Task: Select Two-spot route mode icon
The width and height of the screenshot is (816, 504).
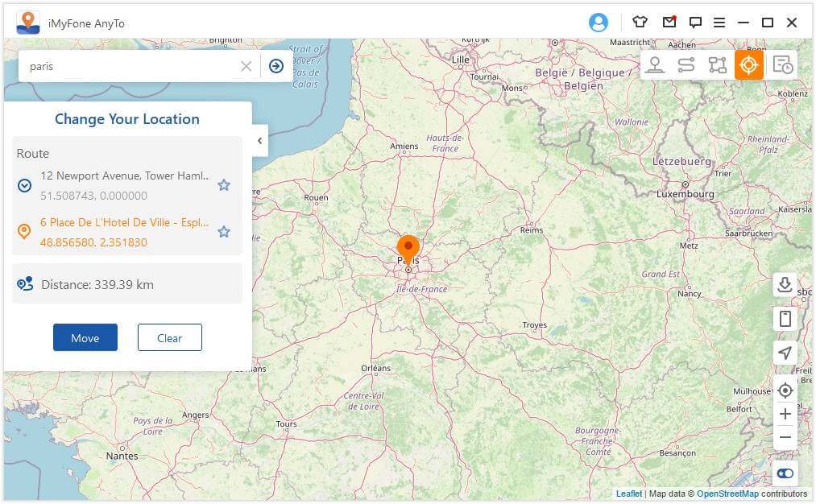Action: pos(686,65)
